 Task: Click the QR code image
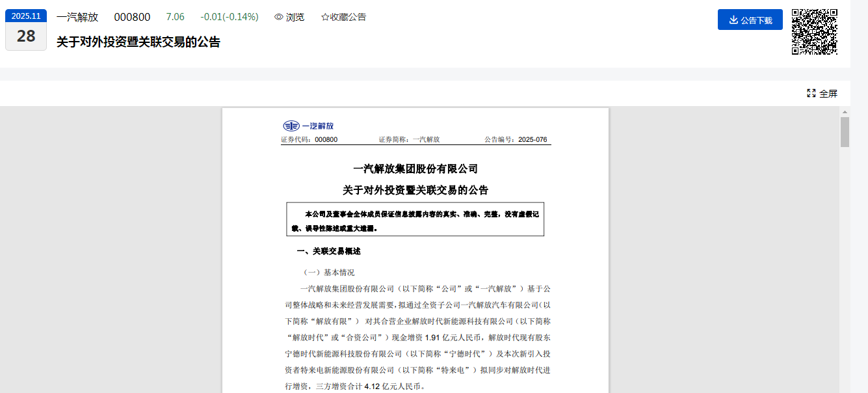814,31
